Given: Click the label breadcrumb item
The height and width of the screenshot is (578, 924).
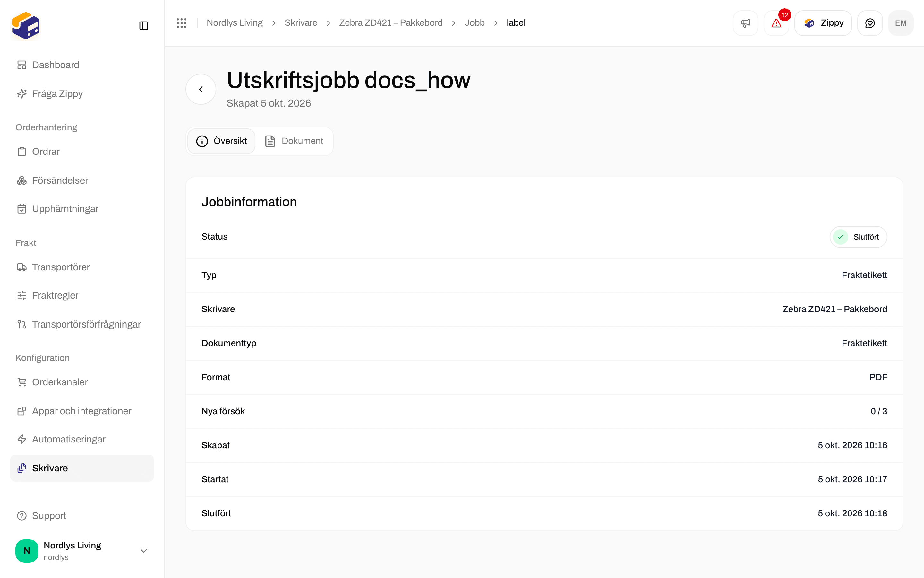Looking at the screenshot, I should tap(516, 23).
